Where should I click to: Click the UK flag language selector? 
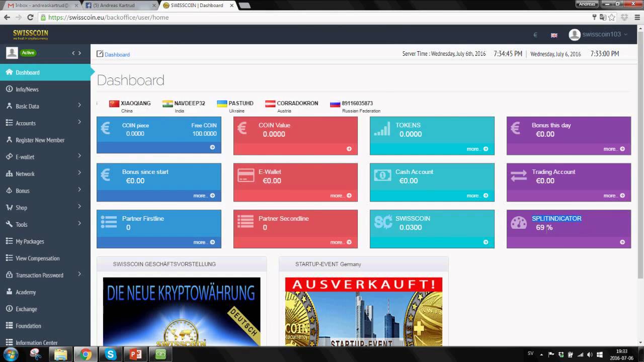click(554, 35)
